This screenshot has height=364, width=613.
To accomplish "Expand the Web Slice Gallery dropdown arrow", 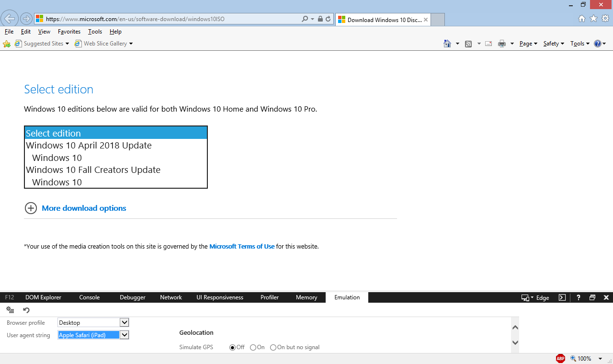I will [x=131, y=44].
